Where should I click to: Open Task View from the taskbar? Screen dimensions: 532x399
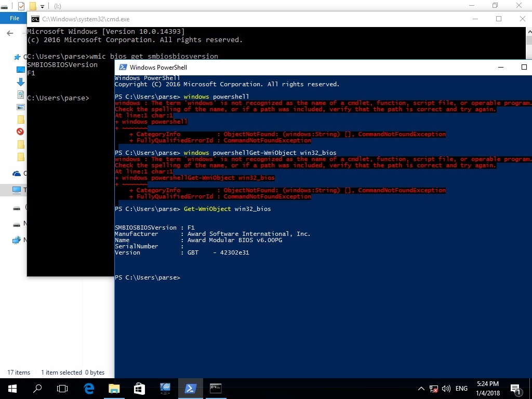tap(62, 389)
